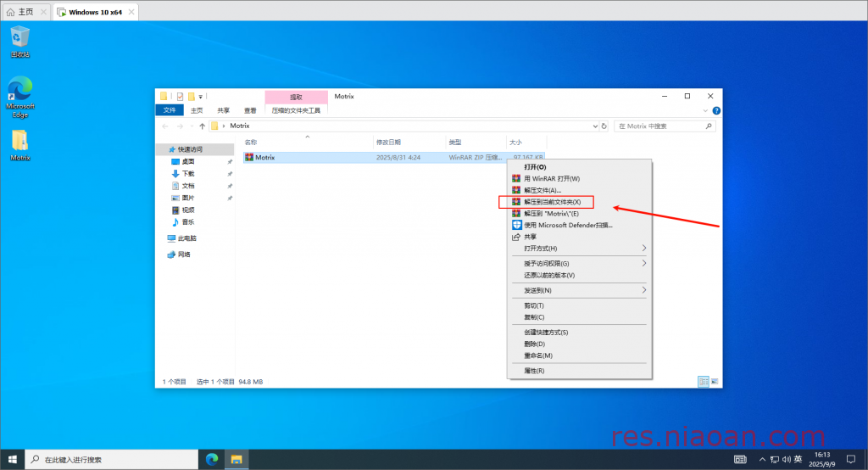Open the Windows Start menu
The height and width of the screenshot is (470, 868).
12,460
